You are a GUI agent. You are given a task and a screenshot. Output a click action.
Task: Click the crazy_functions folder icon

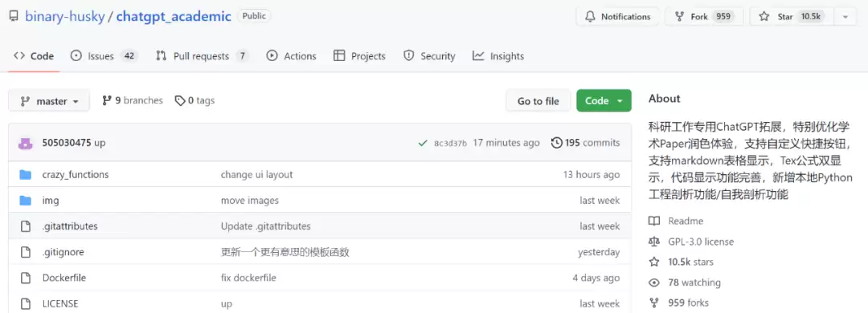pos(26,175)
